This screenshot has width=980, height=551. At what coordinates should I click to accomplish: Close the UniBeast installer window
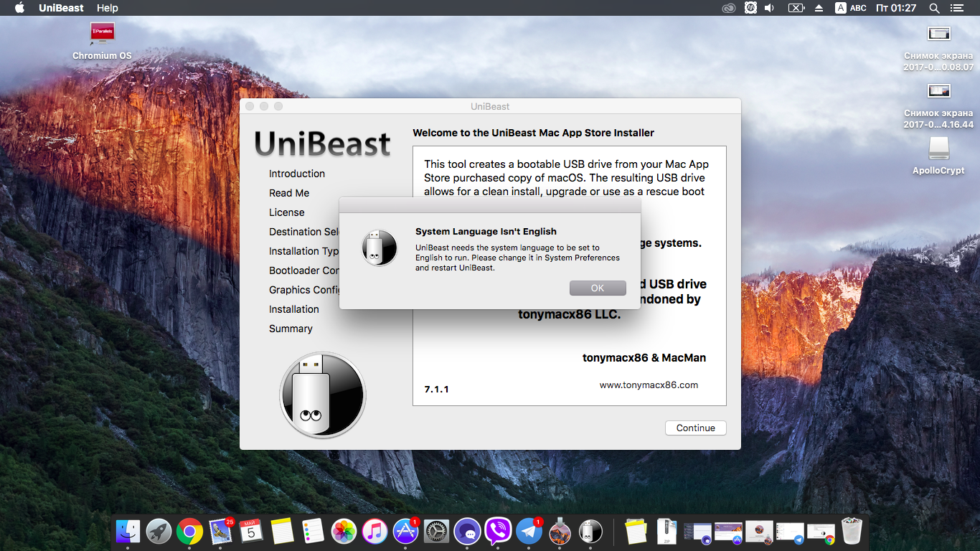[x=250, y=106]
